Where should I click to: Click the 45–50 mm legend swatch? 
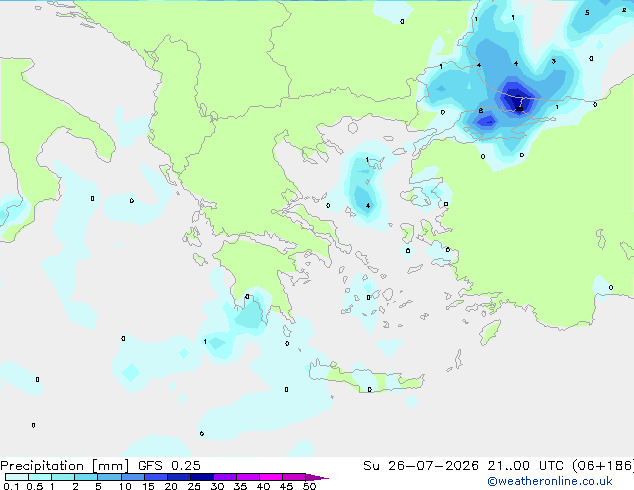coord(294,477)
